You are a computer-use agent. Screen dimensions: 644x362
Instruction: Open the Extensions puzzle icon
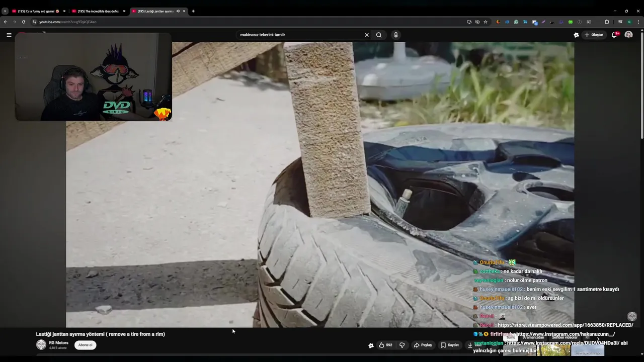point(607,22)
